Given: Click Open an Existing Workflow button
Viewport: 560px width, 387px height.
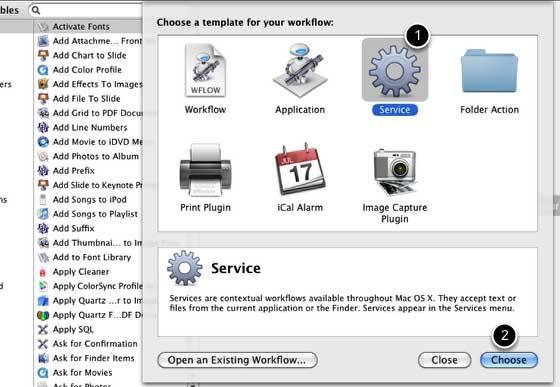Looking at the screenshot, I should pos(237,360).
